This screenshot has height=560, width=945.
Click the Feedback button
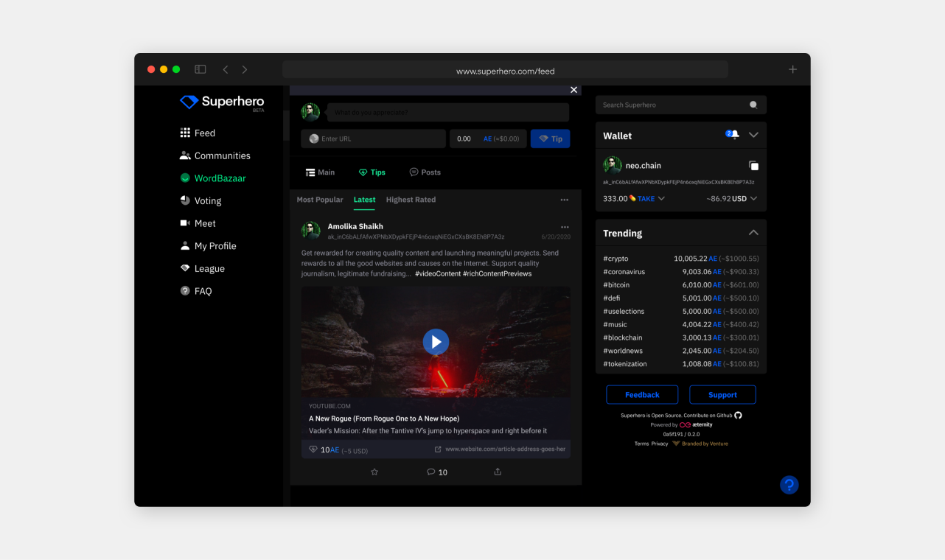[642, 395]
